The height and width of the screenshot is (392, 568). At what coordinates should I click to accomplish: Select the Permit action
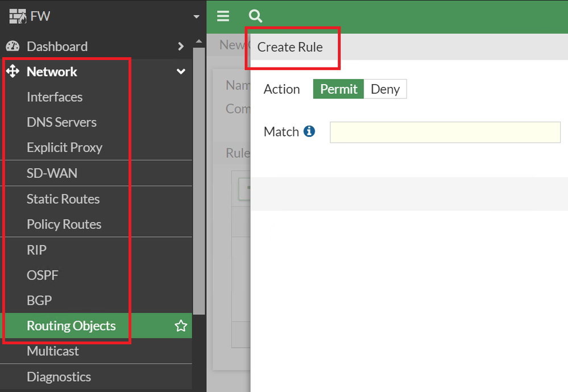point(338,89)
